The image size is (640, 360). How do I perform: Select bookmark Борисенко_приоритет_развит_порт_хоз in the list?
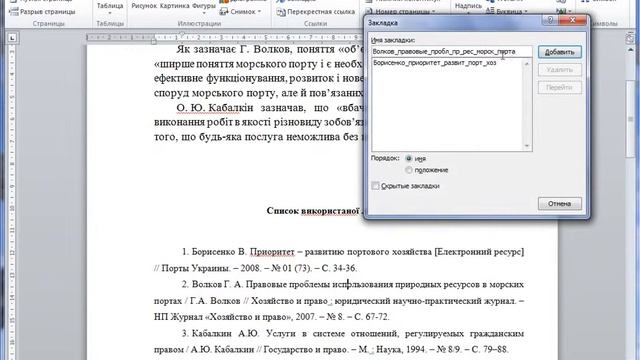435,63
